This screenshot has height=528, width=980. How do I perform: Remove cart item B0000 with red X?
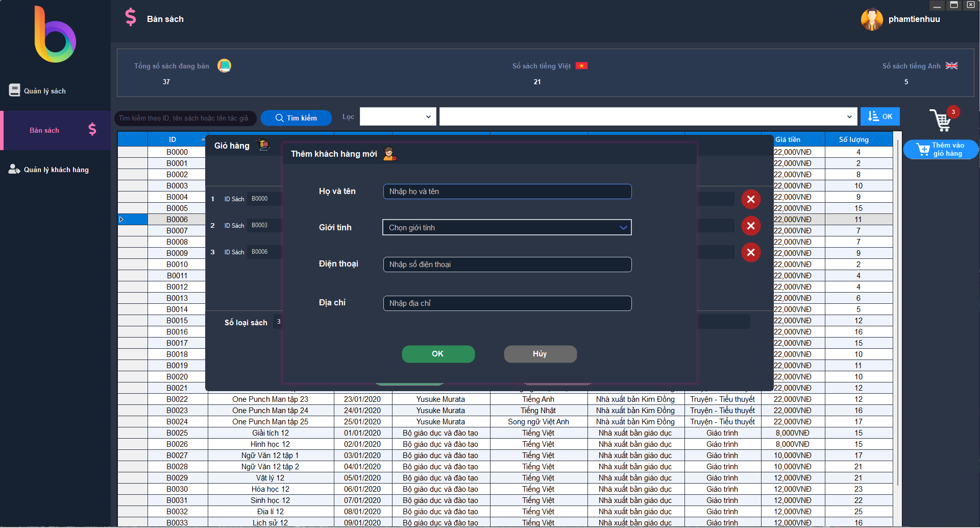751,199
